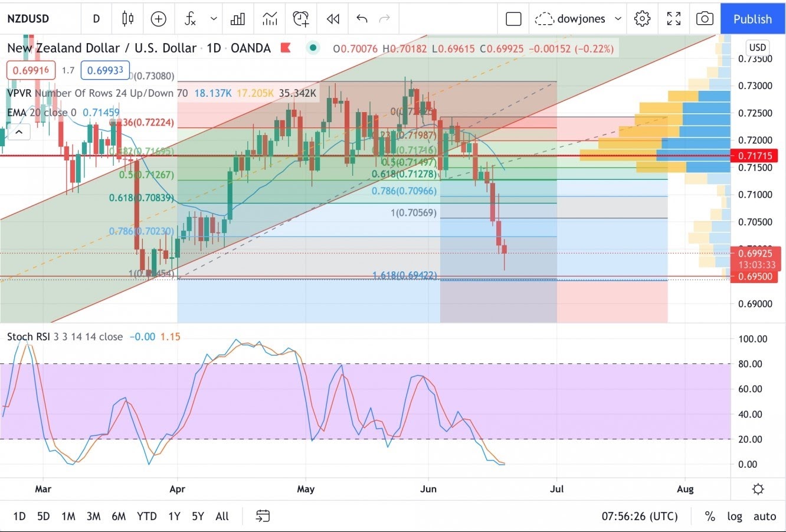Open time axis settings gear icon

[758, 489]
